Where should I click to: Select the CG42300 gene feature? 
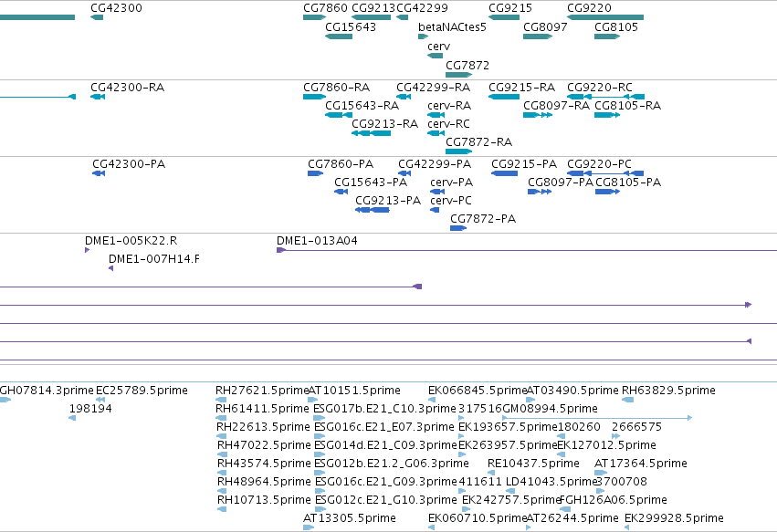[97, 17]
